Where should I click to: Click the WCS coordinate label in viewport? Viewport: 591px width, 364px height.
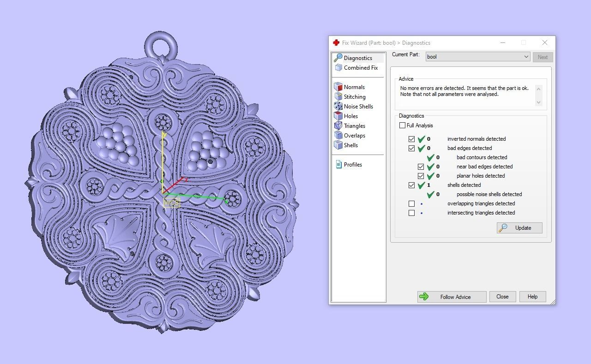[171, 203]
